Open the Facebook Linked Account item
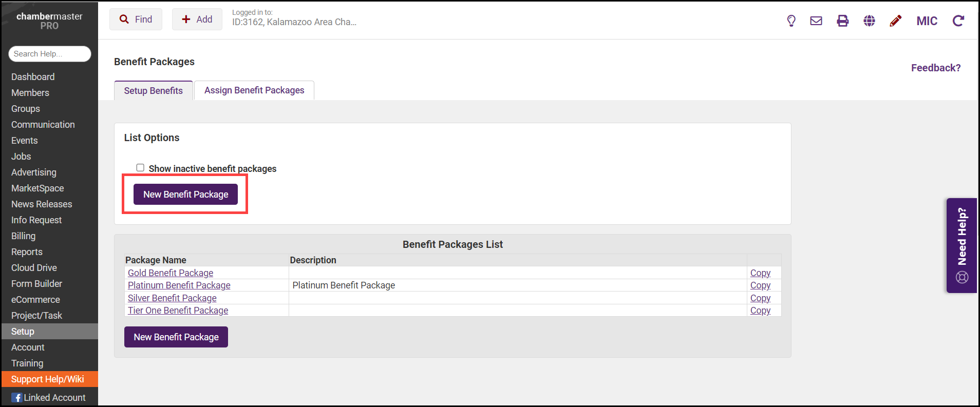 [49, 397]
